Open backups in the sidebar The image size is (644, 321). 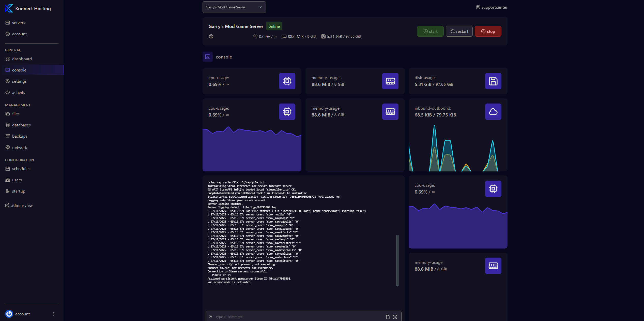coord(32,136)
